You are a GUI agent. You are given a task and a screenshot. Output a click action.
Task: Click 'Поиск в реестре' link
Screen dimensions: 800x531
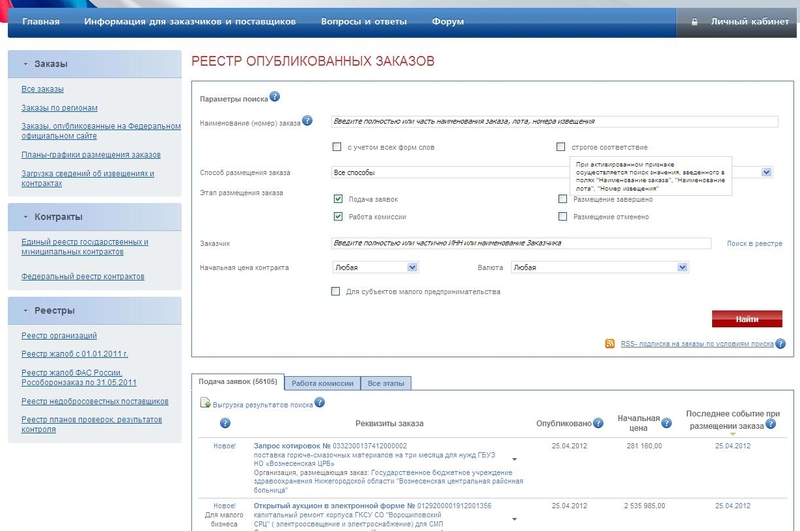pos(755,244)
